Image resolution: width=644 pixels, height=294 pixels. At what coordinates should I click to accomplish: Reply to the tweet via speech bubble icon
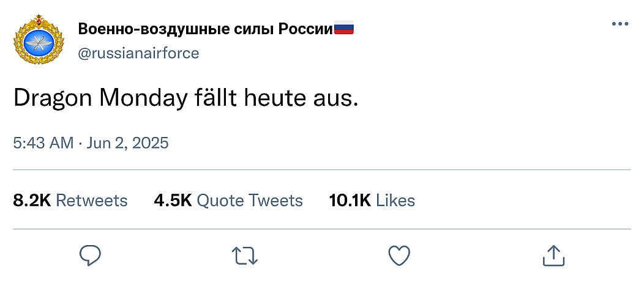(90, 256)
